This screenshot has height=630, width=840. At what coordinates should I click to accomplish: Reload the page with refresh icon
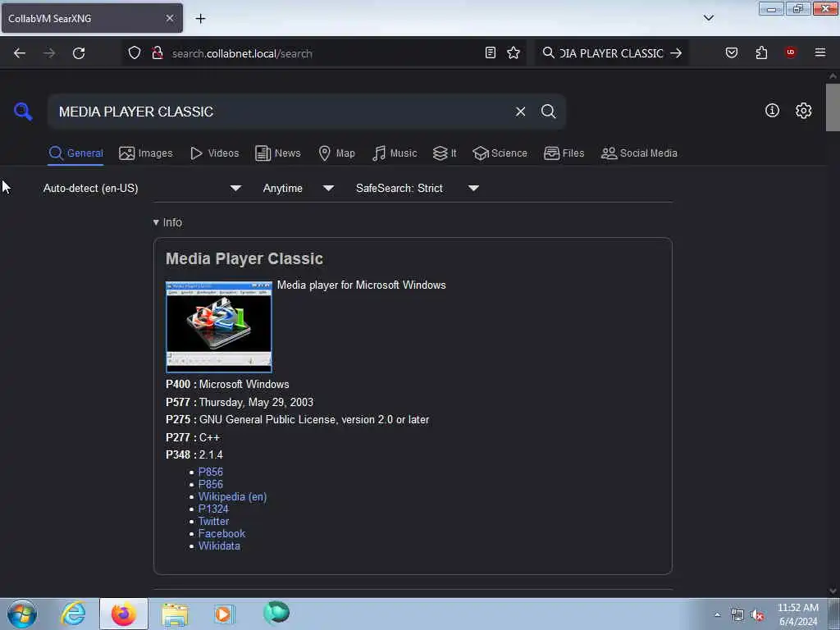pos(79,53)
